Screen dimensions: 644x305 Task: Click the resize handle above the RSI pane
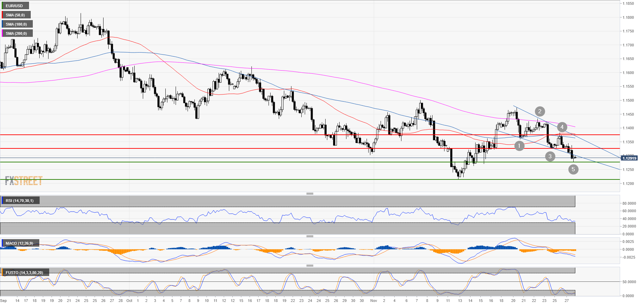click(310, 194)
